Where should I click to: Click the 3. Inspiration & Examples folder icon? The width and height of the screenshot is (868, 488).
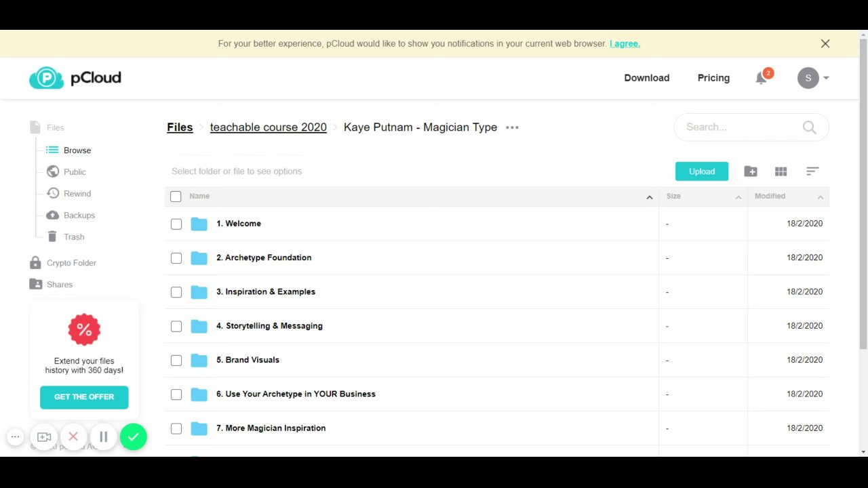click(199, 292)
